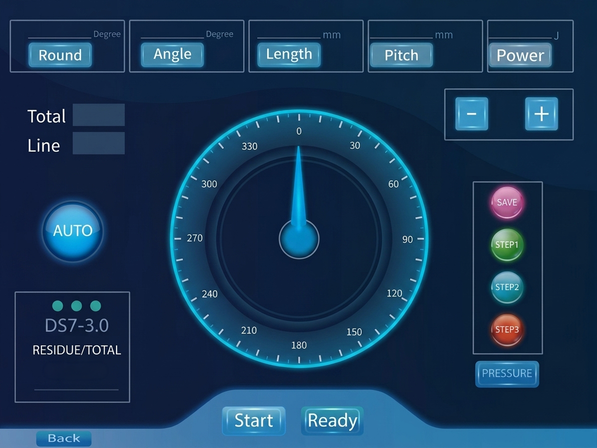Decrease value with the minus button
The width and height of the screenshot is (597, 448).
pyautogui.click(x=472, y=114)
